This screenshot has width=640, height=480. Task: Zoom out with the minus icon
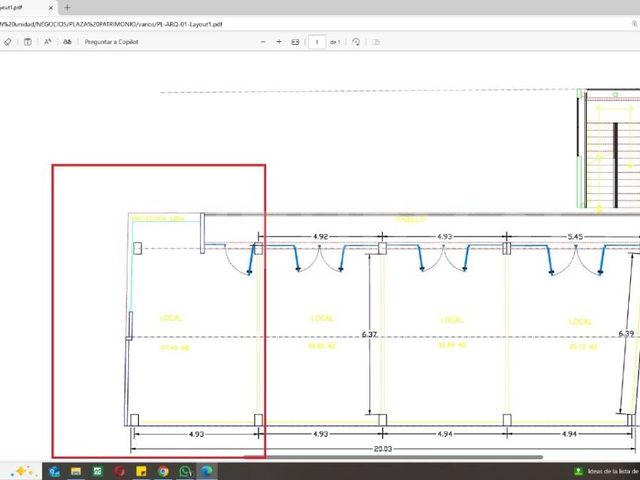pyautogui.click(x=263, y=42)
